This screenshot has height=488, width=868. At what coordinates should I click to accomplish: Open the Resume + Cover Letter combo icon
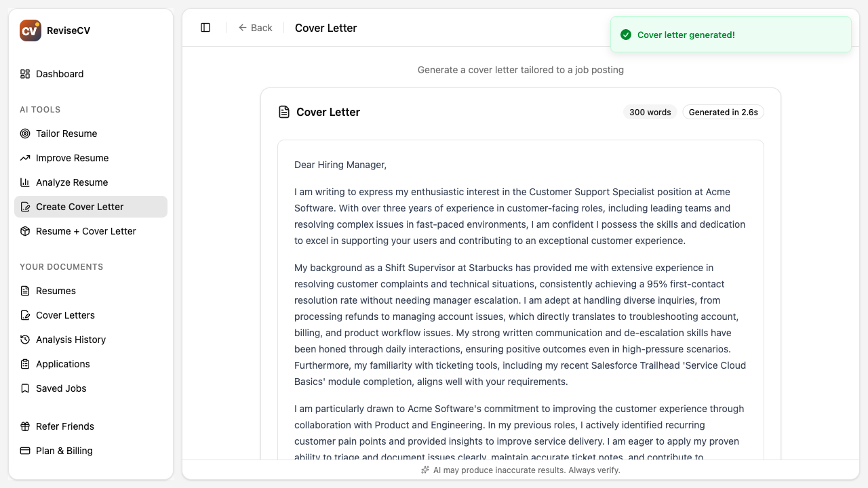pos(24,231)
